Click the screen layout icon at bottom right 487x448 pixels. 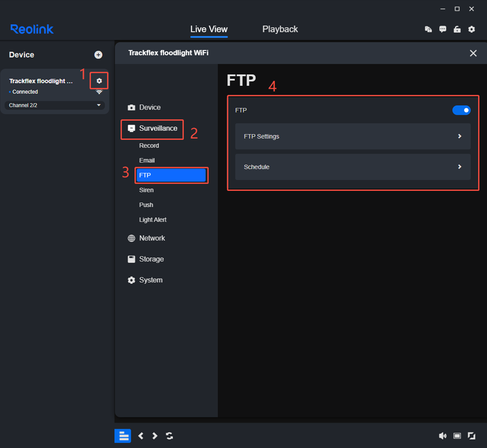457,436
